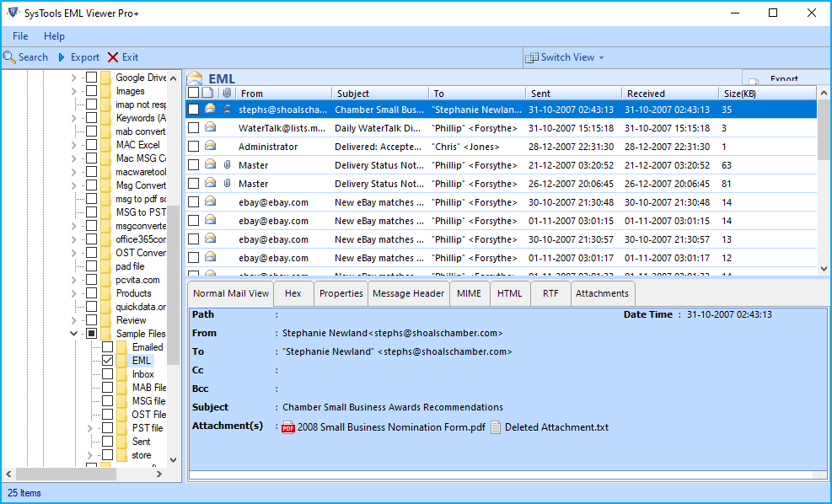Open 2008 Small Business Nomination Form.pdf attachment
Screen dimensions: 832x504
[x=391, y=427]
